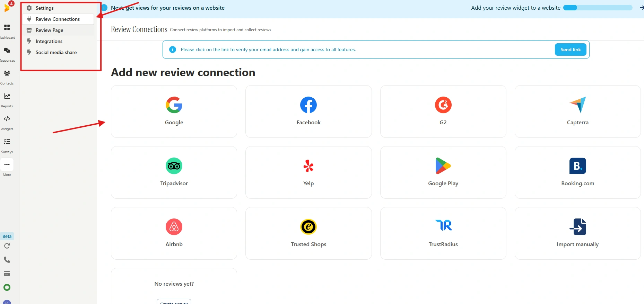The width and height of the screenshot is (644, 304).
Task: Click the widget setup progress bar
Action: click(x=598, y=8)
